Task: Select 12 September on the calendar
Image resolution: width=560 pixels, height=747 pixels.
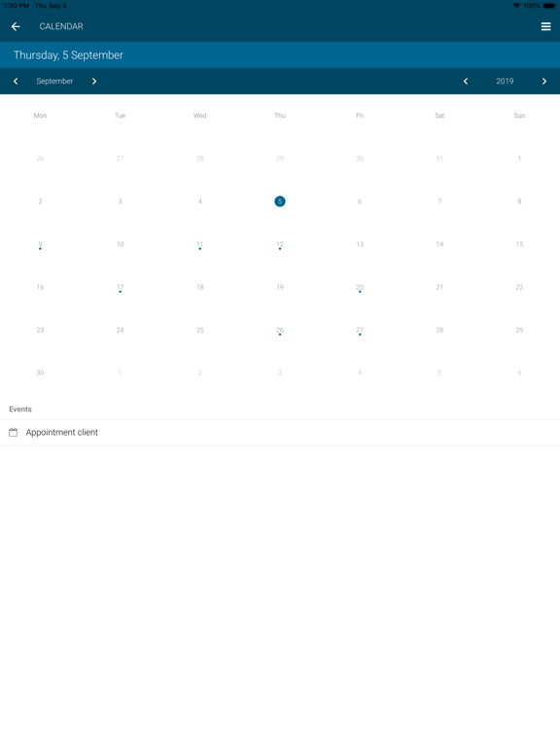Action: pyautogui.click(x=280, y=245)
